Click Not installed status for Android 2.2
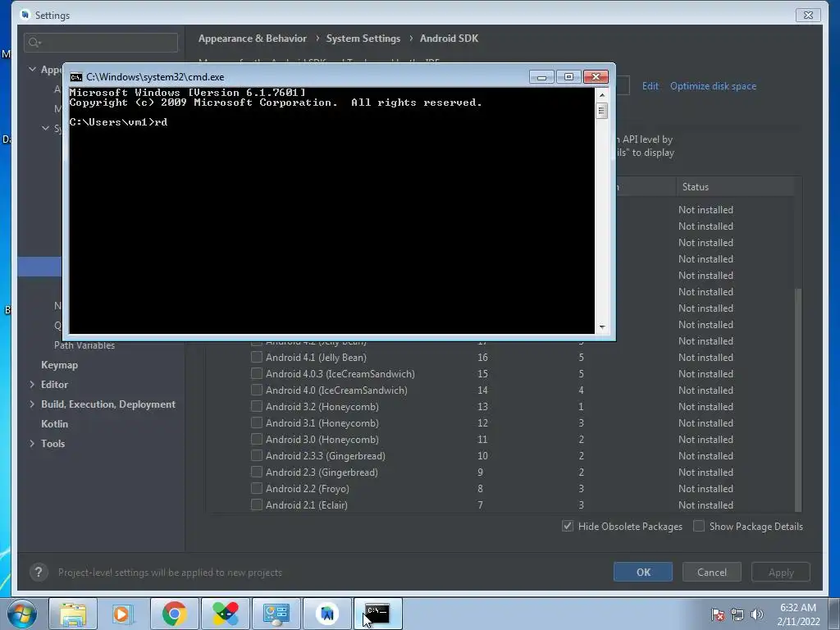The height and width of the screenshot is (630, 840). pos(705,489)
